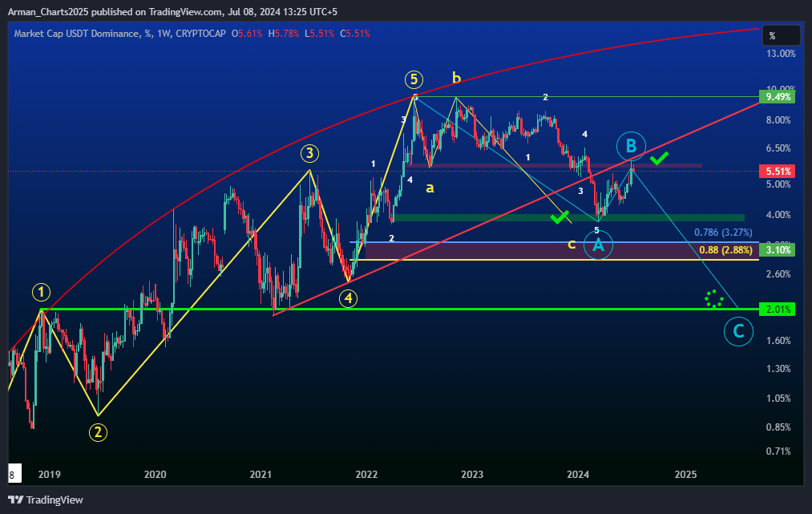Click the high value H5.78%
Viewport: 812px width, 514px height.
point(283,34)
